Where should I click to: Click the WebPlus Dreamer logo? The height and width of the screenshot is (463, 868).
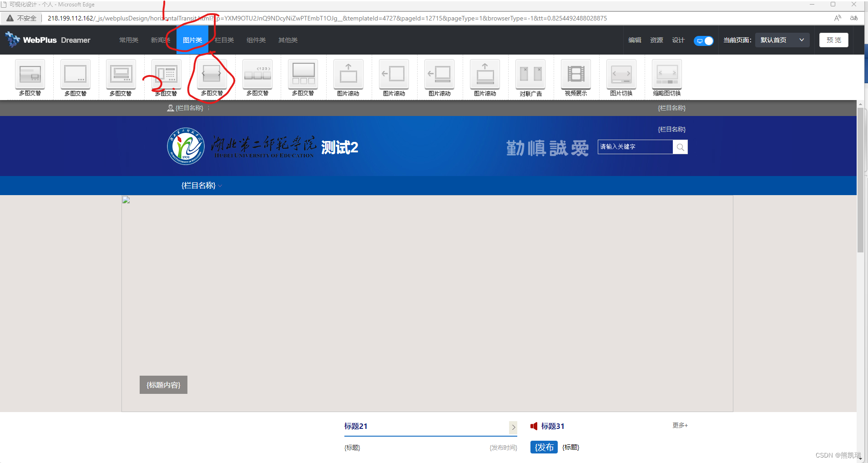47,40
